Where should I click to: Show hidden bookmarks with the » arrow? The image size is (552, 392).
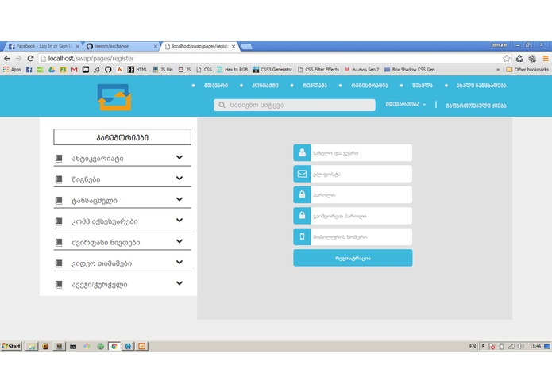[x=498, y=70]
